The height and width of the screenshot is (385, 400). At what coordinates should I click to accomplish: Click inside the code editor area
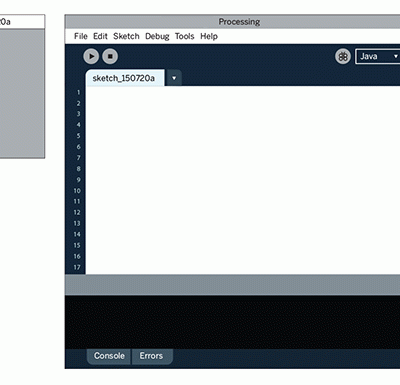coord(243,180)
